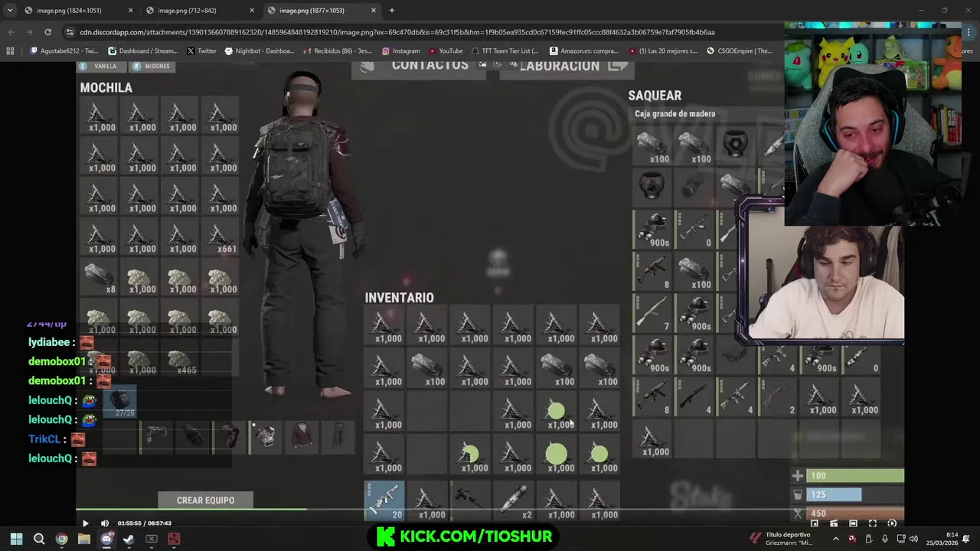The image size is (980, 551).
Task: Select the loot weapon showing count 2
Action: 778,396
